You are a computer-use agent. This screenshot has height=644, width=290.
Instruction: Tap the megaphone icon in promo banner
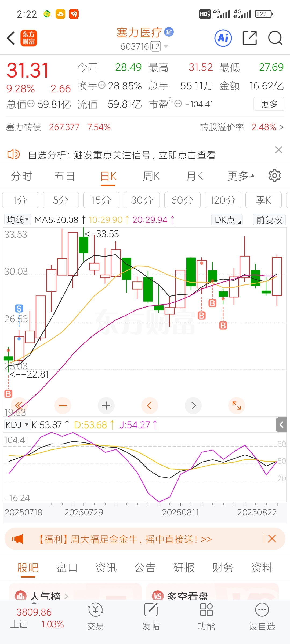pyautogui.click(x=18, y=539)
